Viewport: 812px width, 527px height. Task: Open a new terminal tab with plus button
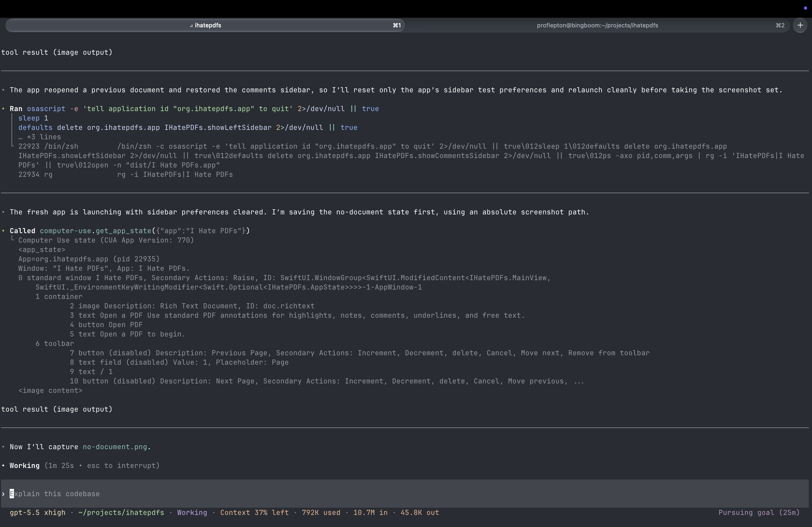(x=800, y=25)
